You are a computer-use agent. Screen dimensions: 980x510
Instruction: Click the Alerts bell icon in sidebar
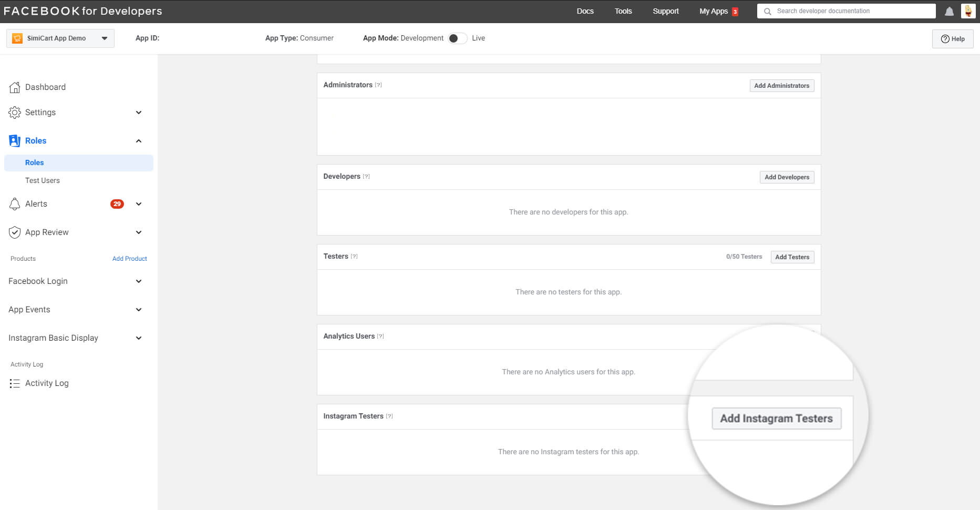(15, 204)
